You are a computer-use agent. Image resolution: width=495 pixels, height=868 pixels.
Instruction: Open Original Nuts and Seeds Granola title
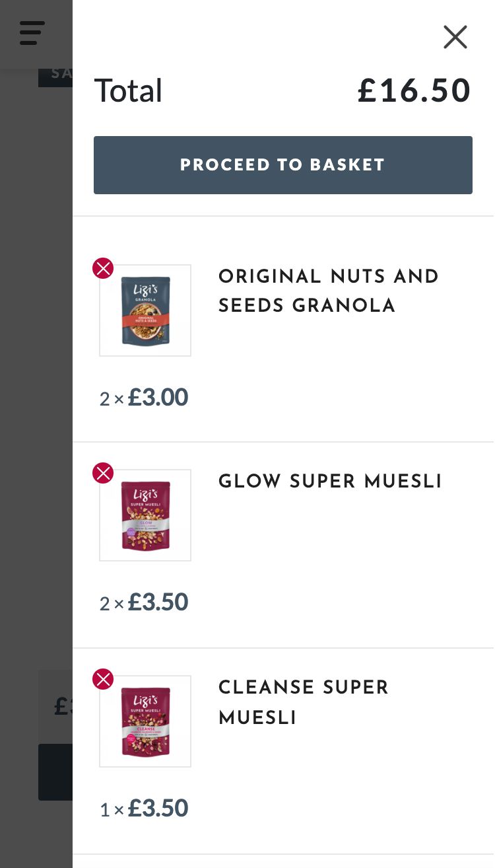pyautogui.click(x=328, y=291)
